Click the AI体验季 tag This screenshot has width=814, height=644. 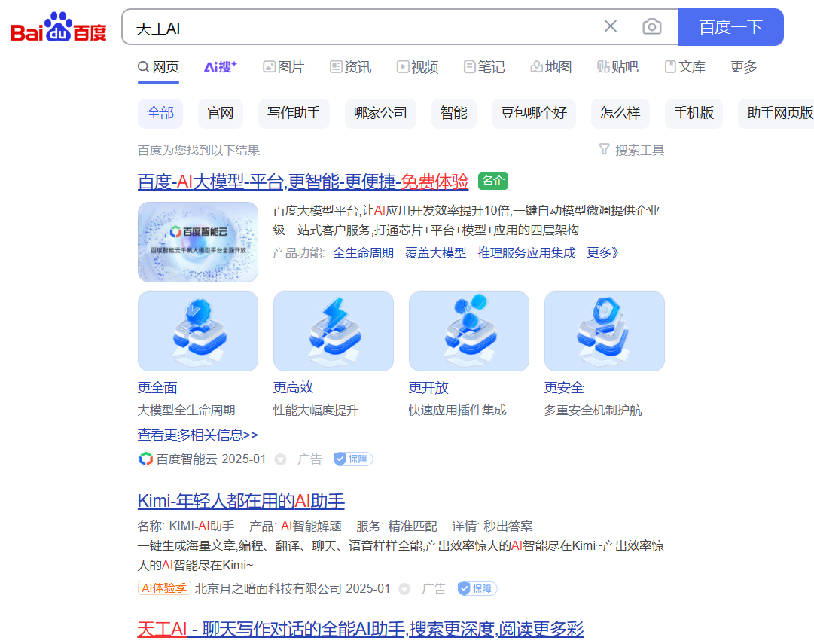pos(164,588)
